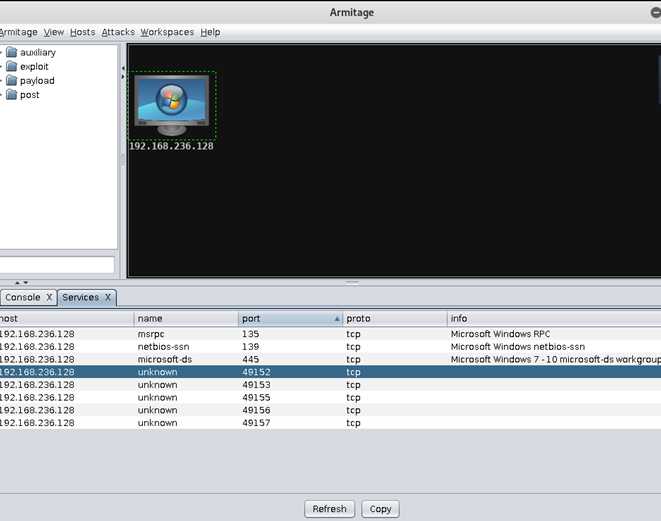Viewport: 661px width, 521px height.
Task: Click the post folder icon
Action: 12,95
